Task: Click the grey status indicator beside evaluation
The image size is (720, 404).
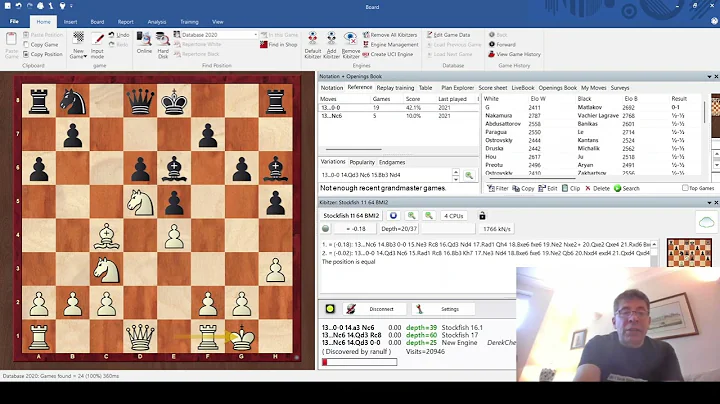Action: (326, 229)
